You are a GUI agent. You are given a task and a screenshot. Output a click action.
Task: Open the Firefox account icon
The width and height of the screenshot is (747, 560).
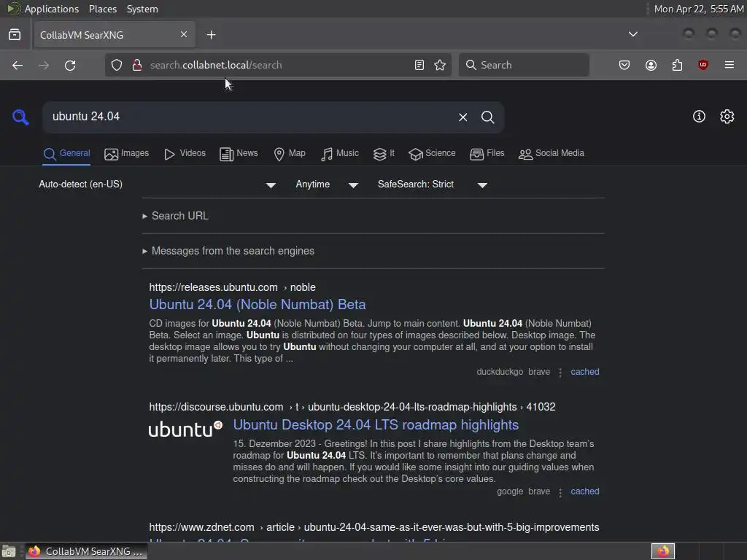pos(651,65)
